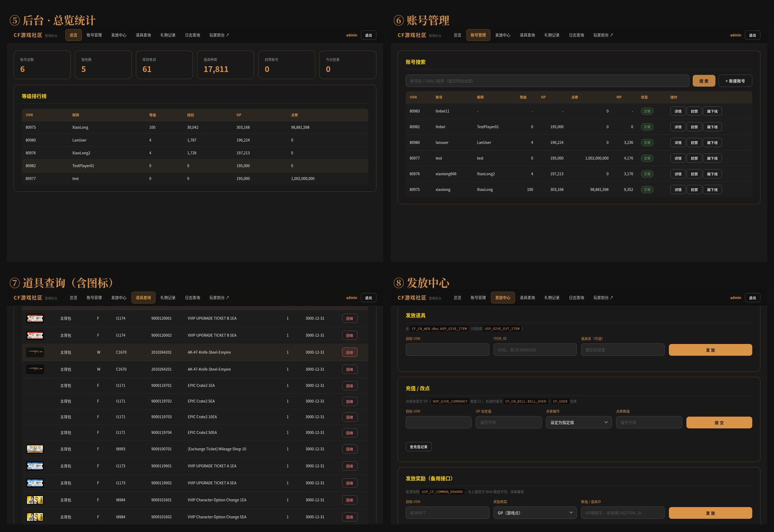Screen dimensions: 774x532
Task: Click the VVIP UPGRADE TICKET A 5EA item icon
Action: (35, 483)
